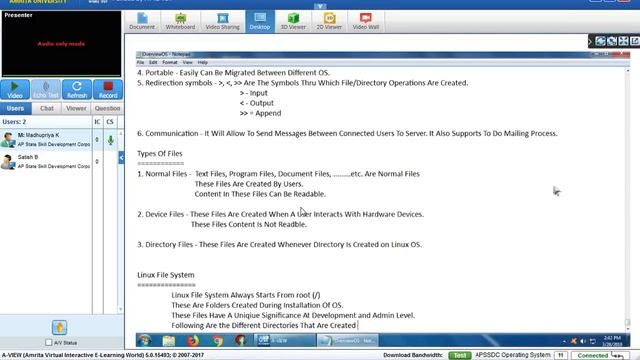Open the 3D Viewer
The width and height of the screenshot is (640, 360).
pos(293,21)
